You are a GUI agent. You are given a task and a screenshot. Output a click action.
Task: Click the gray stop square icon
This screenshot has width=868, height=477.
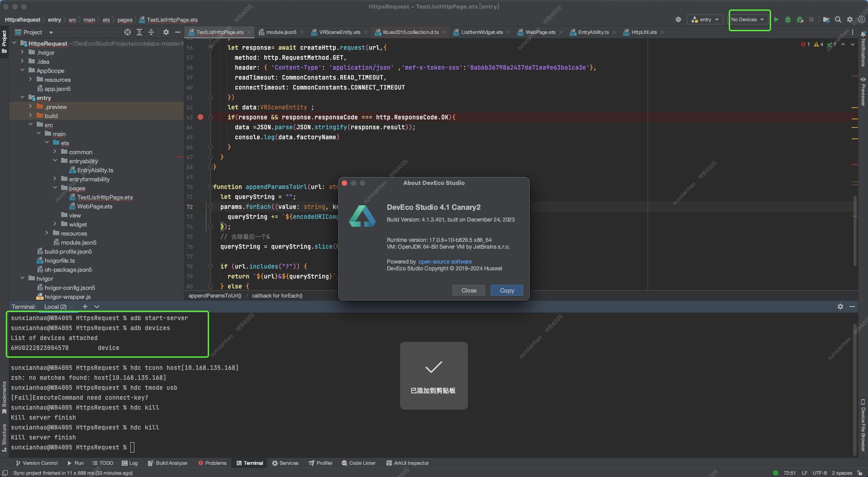(x=811, y=19)
